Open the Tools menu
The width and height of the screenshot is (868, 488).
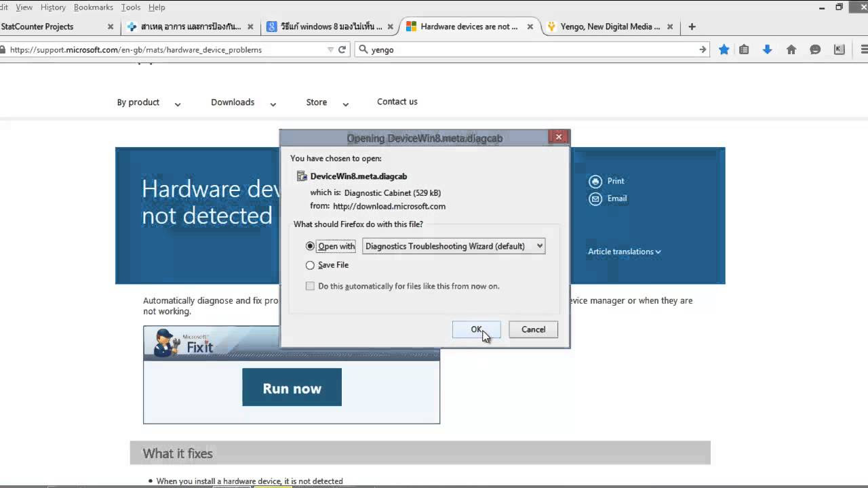point(131,7)
